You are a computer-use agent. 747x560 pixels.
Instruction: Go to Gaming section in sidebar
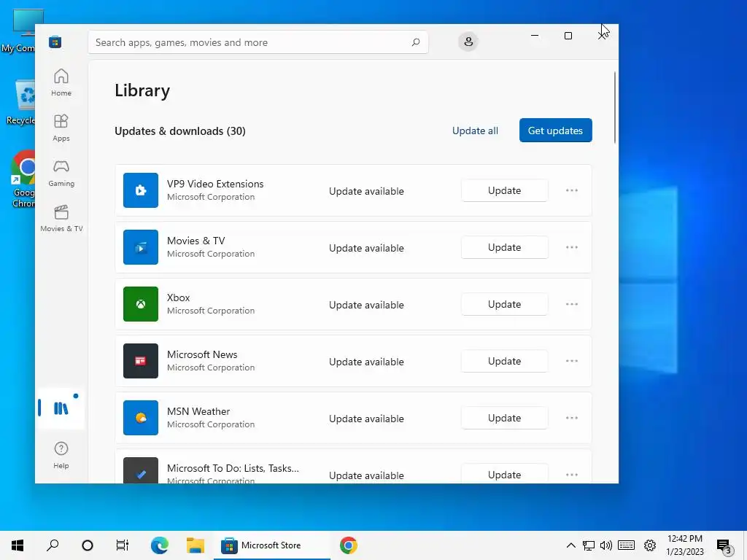click(61, 173)
